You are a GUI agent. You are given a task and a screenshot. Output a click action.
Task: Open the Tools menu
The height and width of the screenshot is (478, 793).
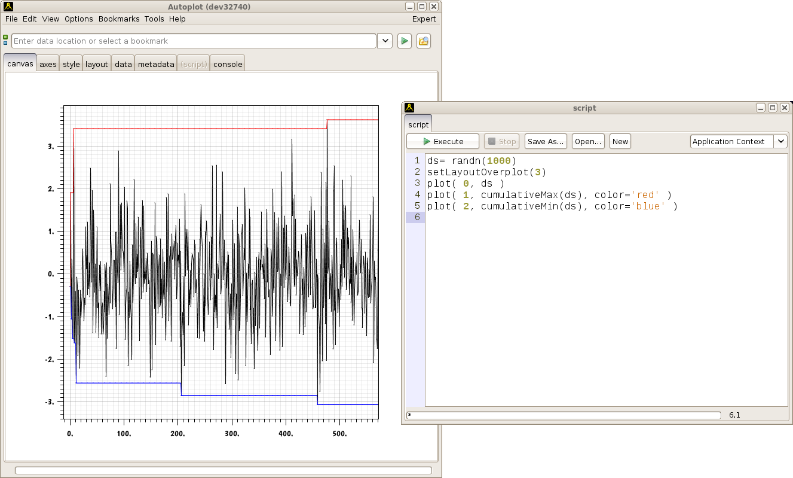click(154, 19)
